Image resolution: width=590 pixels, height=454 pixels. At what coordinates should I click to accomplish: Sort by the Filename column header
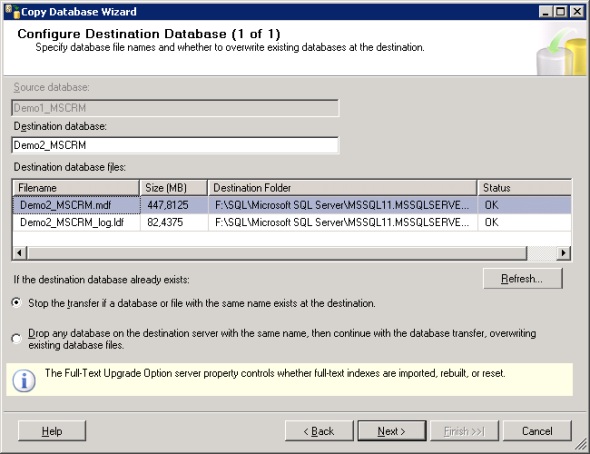pyautogui.click(x=76, y=188)
